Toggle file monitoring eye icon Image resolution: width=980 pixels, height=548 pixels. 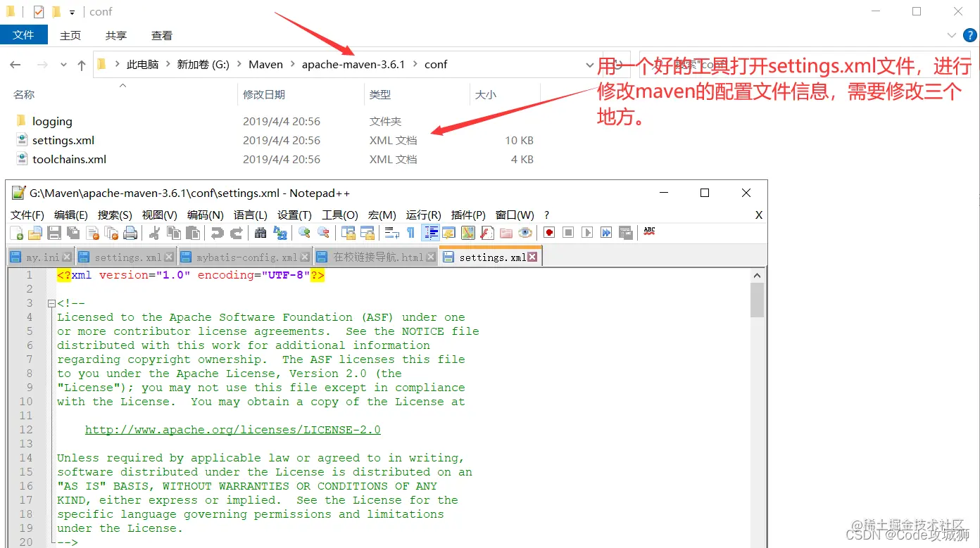(524, 232)
